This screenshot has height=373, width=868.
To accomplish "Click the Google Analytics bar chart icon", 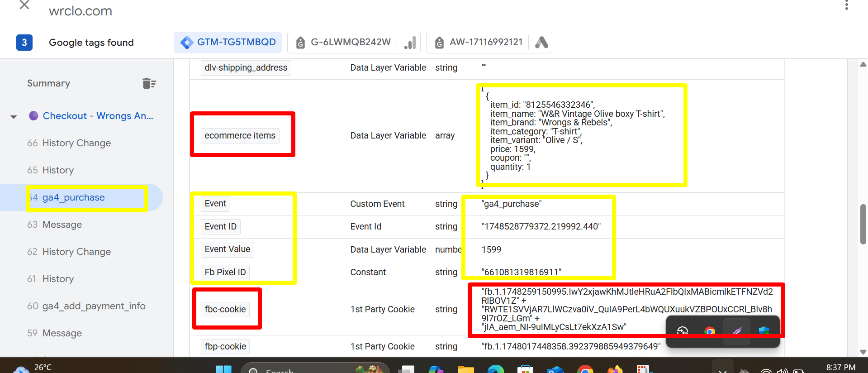I will click(x=410, y=43).
